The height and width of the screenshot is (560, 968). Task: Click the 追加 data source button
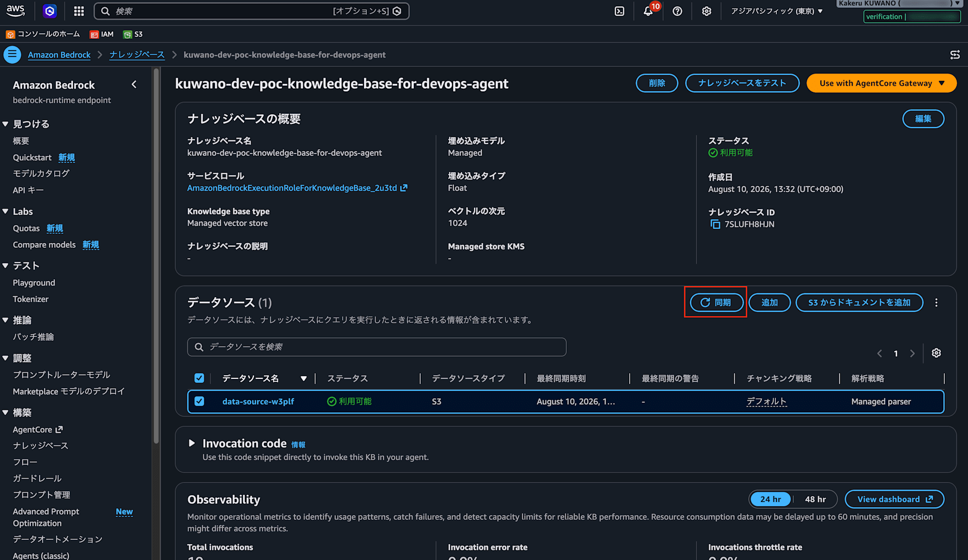coord(770,303)
